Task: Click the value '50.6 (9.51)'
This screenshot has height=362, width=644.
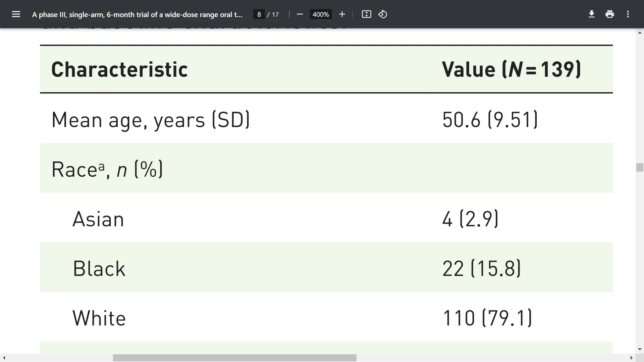Action: tap(490, 119)
